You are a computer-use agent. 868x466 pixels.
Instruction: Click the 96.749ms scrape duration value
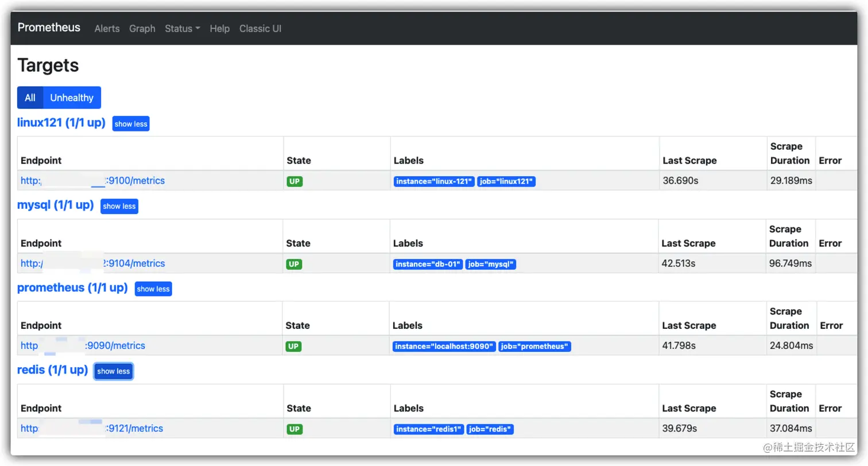[790, 263]
